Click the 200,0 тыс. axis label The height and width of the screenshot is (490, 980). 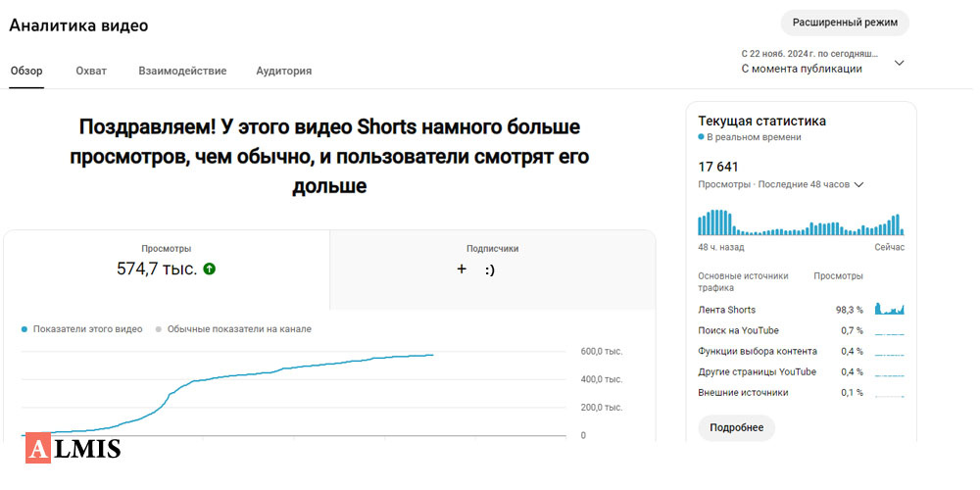click(602, 408)
